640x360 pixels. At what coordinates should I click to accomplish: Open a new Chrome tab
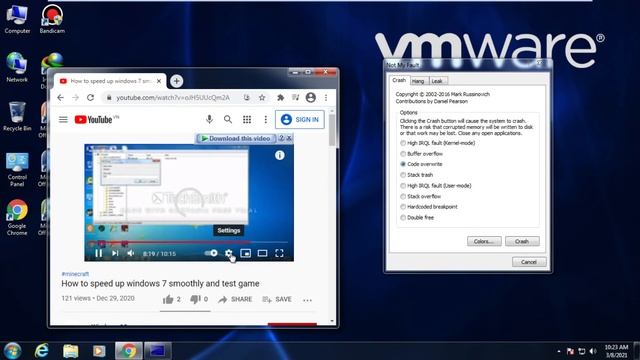pos(176,81)
